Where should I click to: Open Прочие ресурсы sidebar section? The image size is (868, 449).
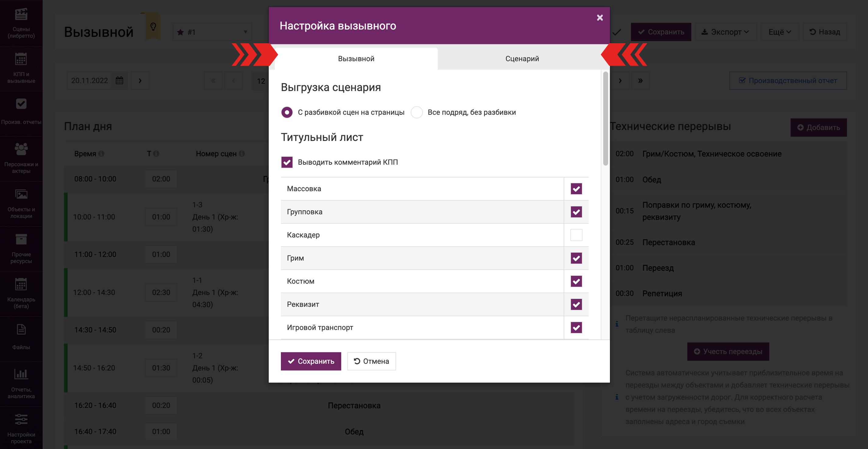click(x=21, y=248)
